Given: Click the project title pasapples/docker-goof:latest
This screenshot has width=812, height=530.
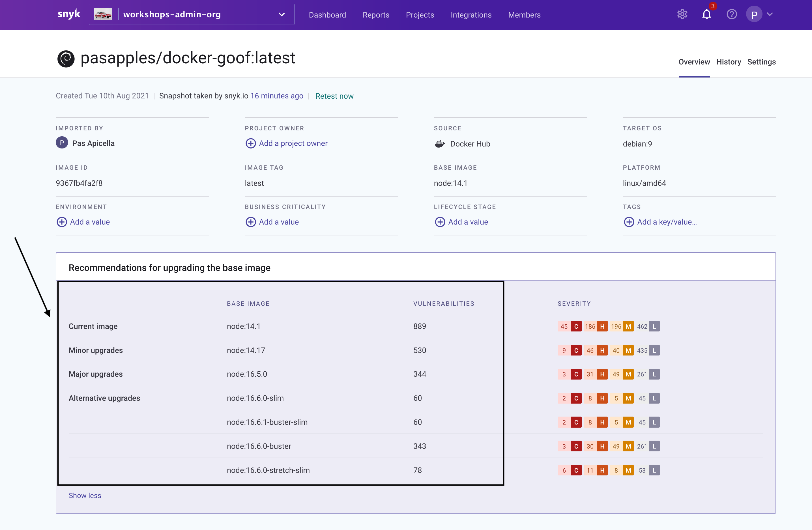Looking at the screenshot, I should pyautogui.click(x=188, y=58).
